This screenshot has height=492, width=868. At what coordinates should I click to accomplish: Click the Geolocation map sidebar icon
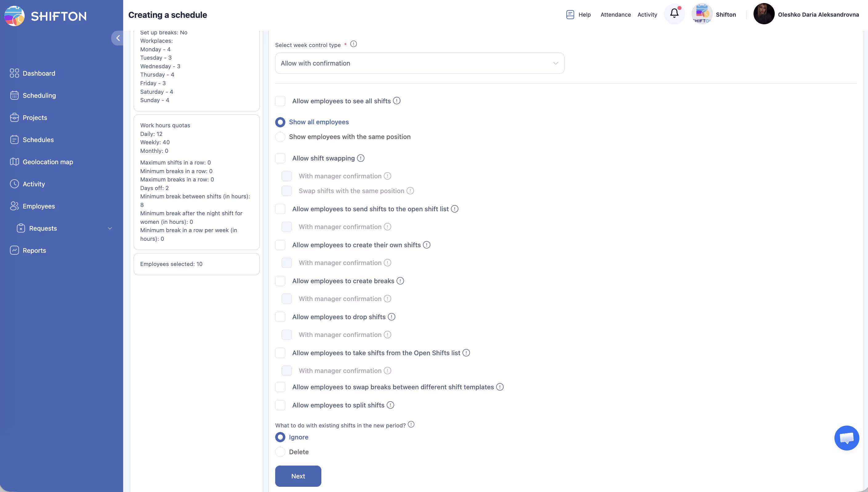(x=14, y=162)
